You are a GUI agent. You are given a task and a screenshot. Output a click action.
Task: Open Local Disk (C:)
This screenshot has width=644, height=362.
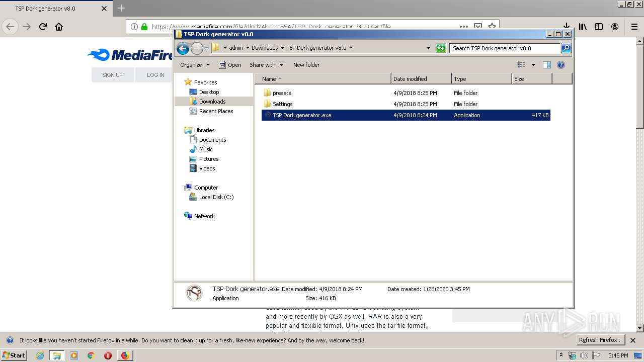(x=216, y=197)
